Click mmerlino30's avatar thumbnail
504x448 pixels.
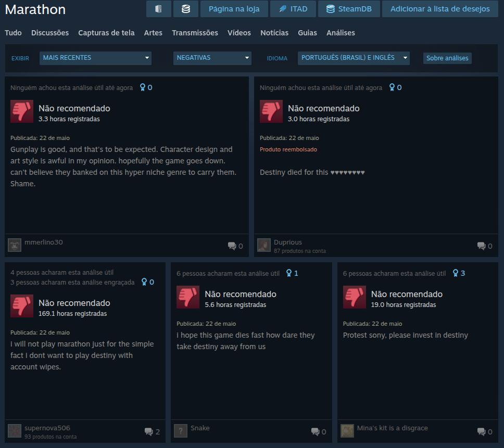click(15, 245)
